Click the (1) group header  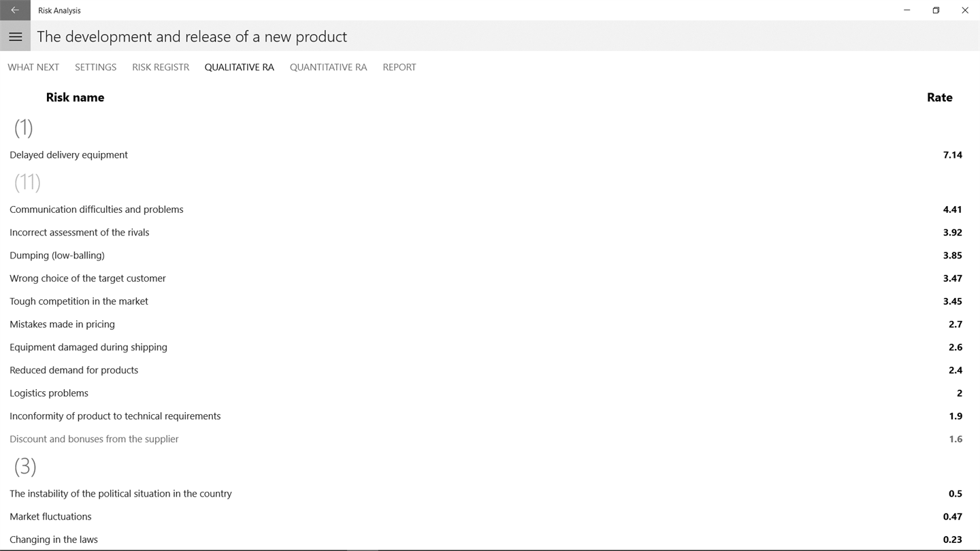coord(24,127)
